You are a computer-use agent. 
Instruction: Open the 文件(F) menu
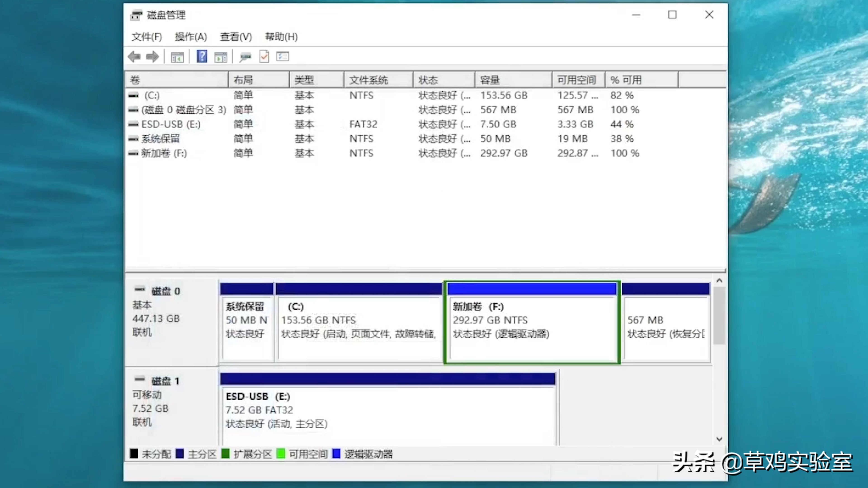tap(146, 37)
